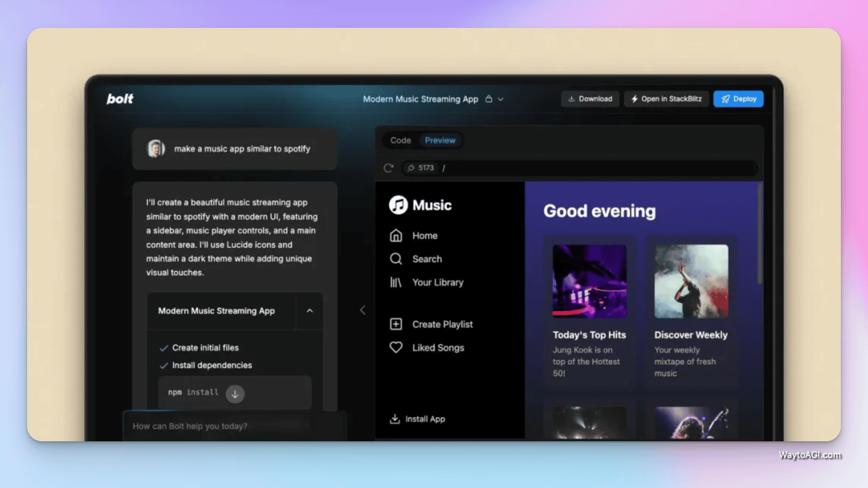Click the Today's Top Hits title
This screenshot has width=868, height=488.
point(589,335)
